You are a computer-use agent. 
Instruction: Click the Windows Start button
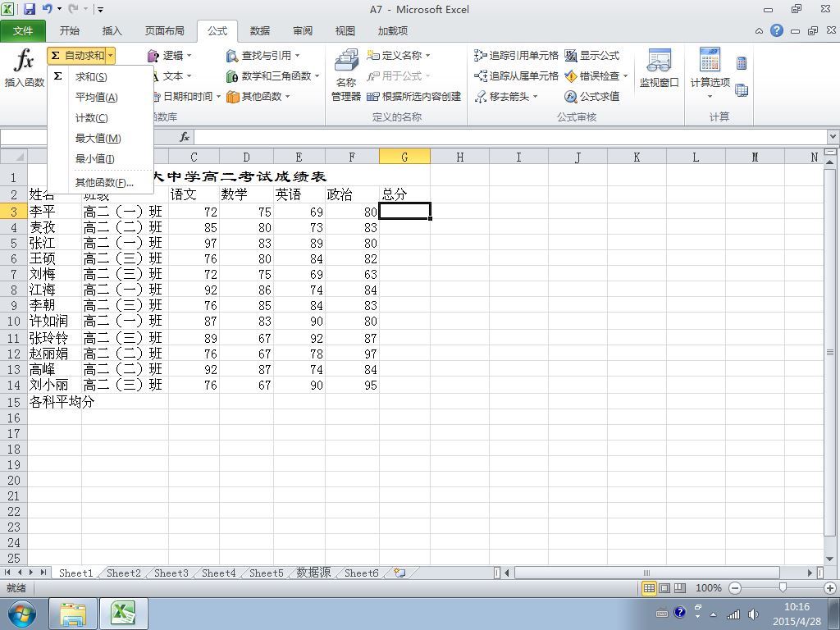click(x=22, y=614)
